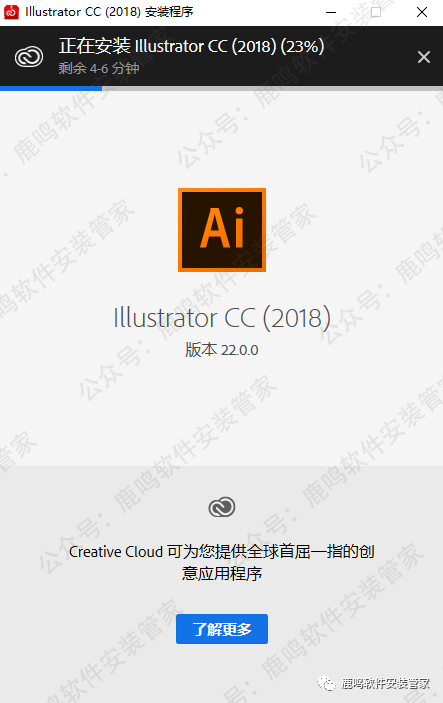
Task: Click the orange Ai Illustrator logo
Action: 222,230
